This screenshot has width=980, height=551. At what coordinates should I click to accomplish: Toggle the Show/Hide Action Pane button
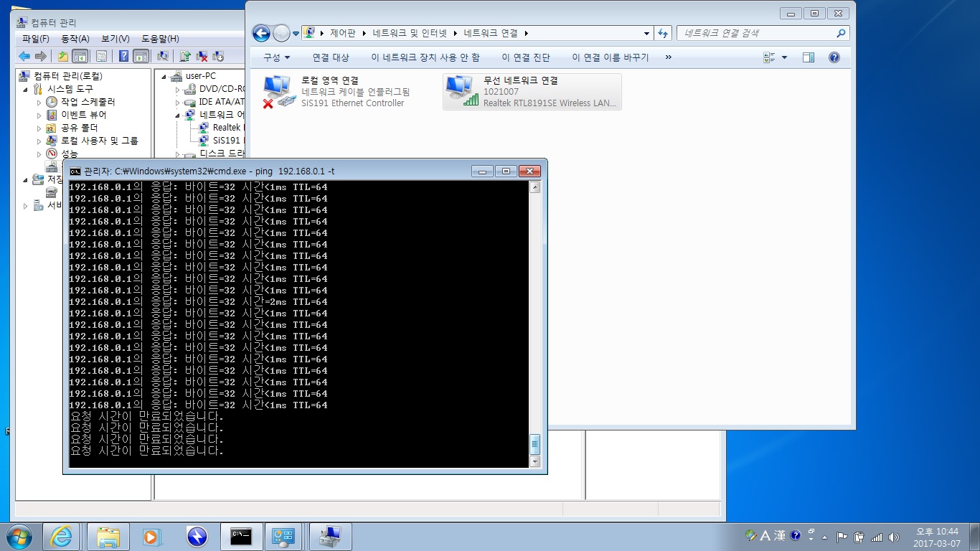[x=141, y=56]
